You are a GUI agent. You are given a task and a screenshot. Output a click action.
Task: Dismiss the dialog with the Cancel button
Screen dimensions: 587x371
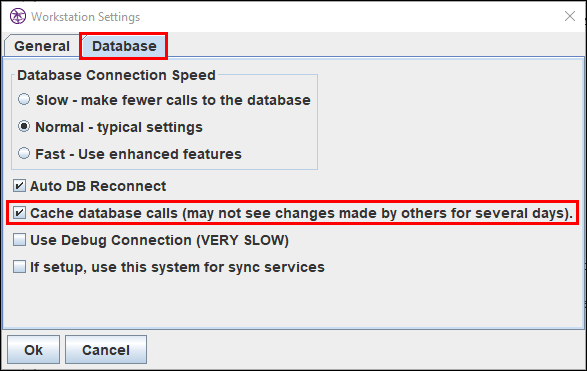(106, 350)
